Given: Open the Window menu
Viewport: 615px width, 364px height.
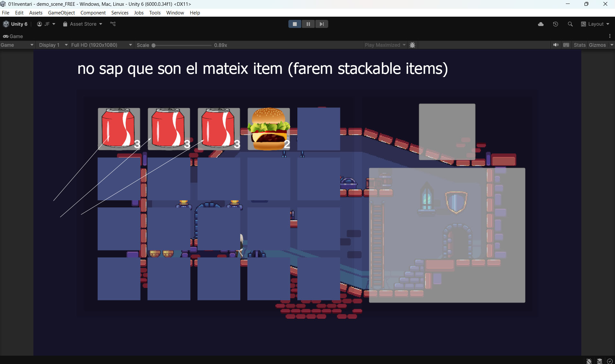Looking at the screenshot, I should pos(175,13).
